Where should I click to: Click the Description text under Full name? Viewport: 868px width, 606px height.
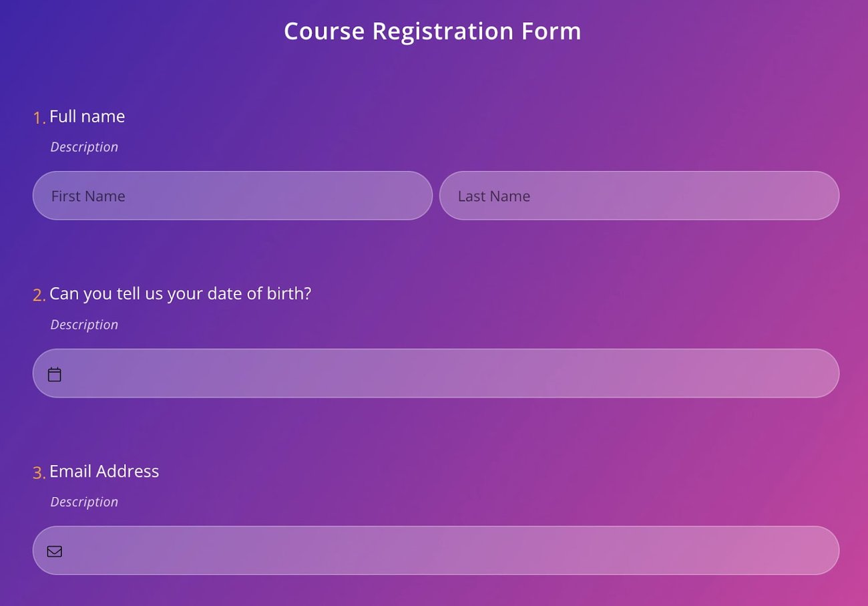click(x=84, y=146)
